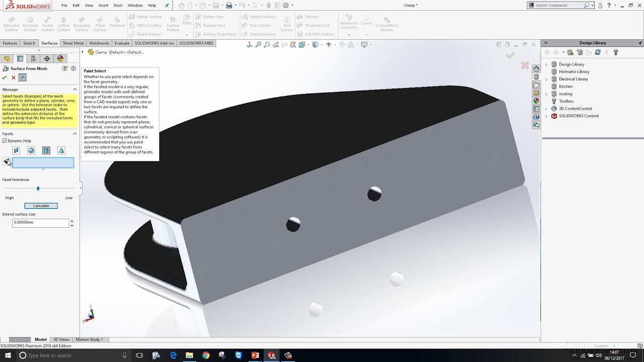Open the DisplayManager tab icon

pyautogui.click(x=60, y=59)
